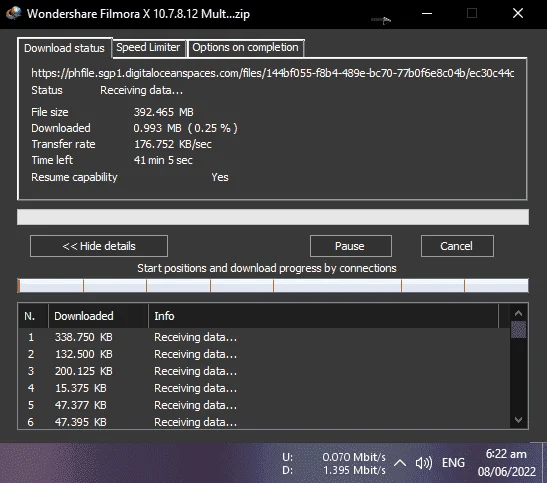547x483 pixels.
Task: Click the connections list scroll down arrow
Action: [518, 420]
